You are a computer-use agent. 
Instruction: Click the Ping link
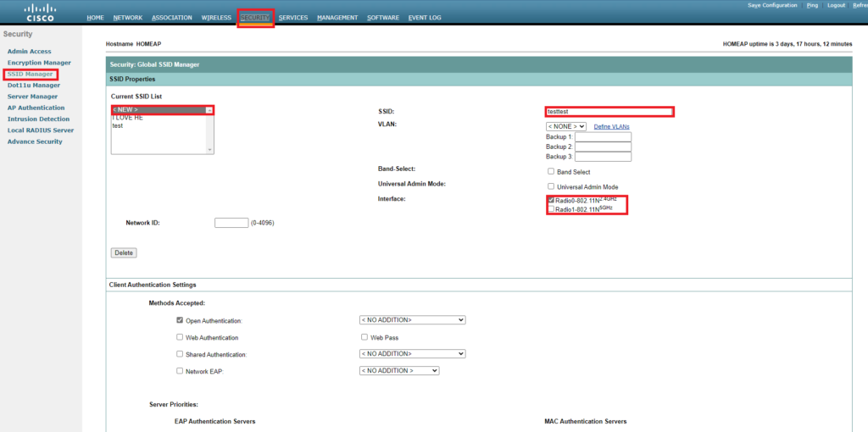(x=813, y=5)
